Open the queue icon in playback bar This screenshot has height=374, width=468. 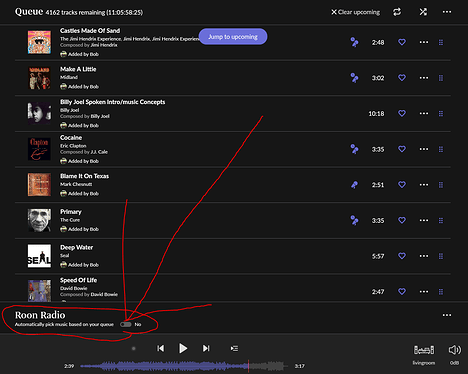click(x=234, y=348)
